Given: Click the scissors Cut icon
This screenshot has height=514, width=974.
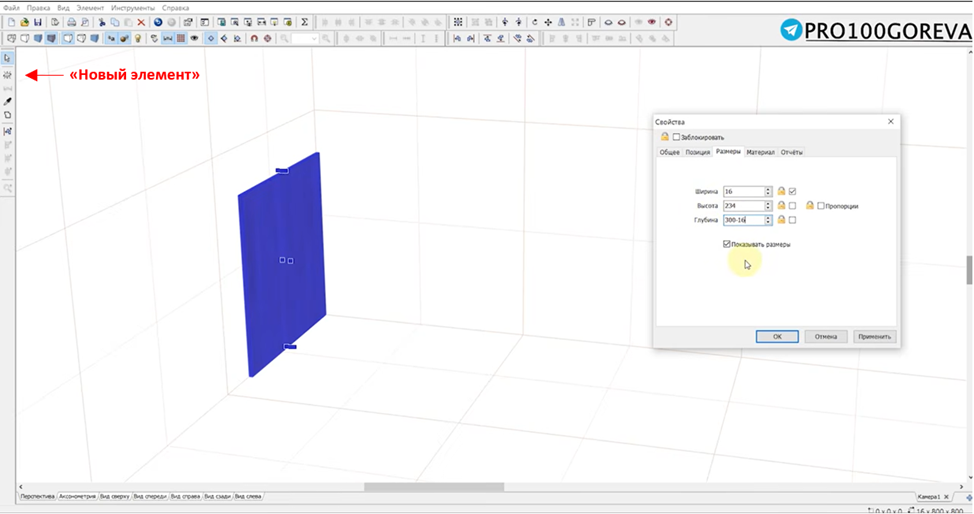Looking at the screenshot, I should click(102, 22).
